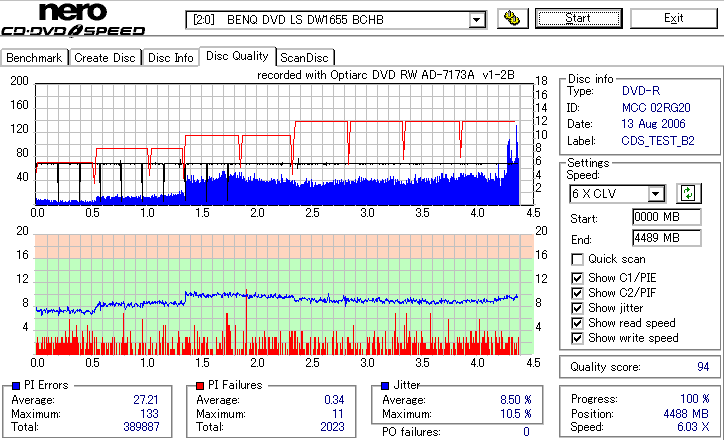Click the Speed value 6.03 X

(x=693, y=427)
